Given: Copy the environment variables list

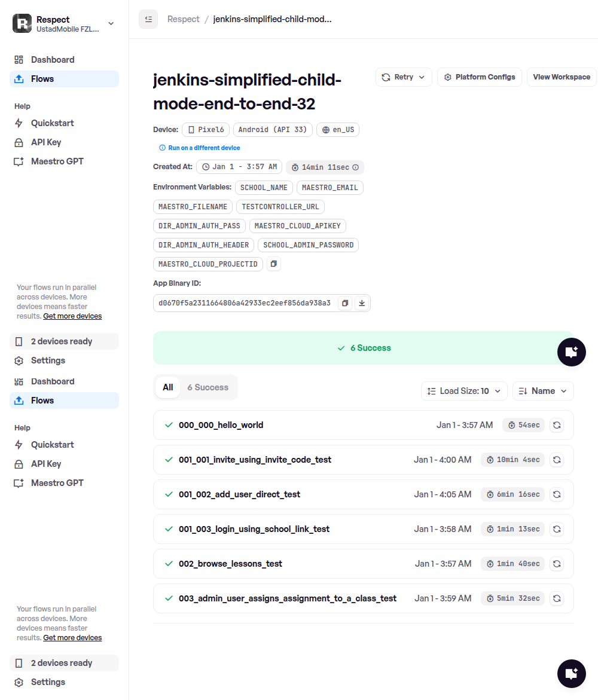Looking at the screenshot, I should click(273, 264).
